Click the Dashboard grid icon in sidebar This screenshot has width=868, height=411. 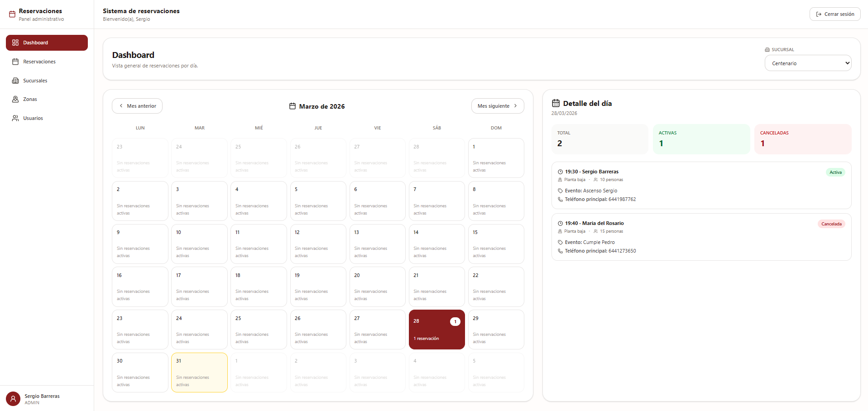point(15,43)
